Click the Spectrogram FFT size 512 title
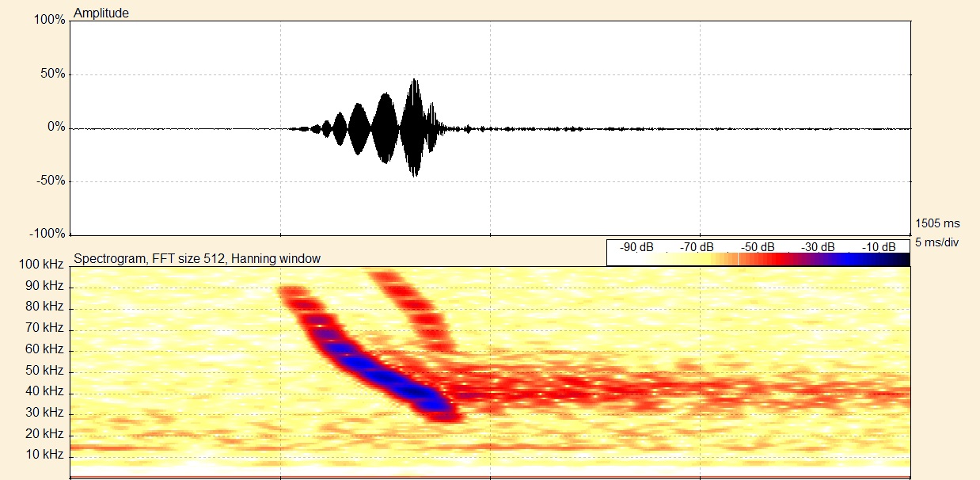Screen dimensions: 980x480 pos(197,259)
